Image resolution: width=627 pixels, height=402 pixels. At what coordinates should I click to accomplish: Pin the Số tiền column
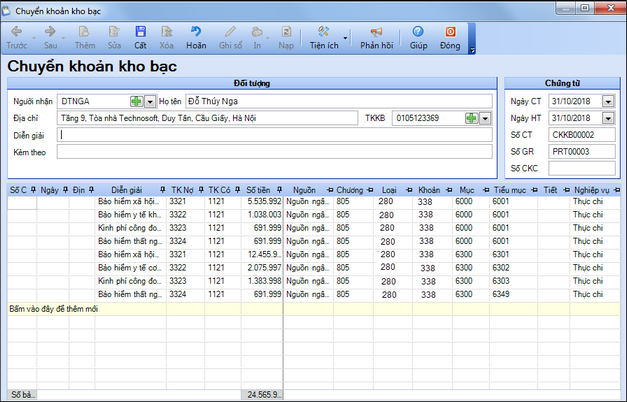click(x=279, y=190)
